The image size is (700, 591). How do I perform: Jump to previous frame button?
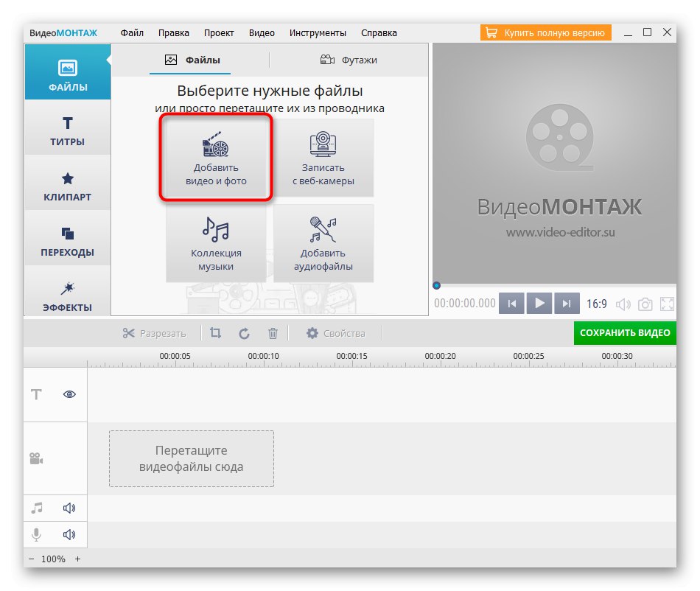coord(511,304)
